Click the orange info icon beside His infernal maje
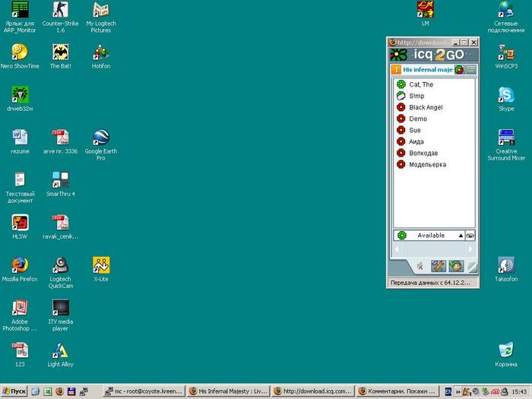 (x=396, y=70)
